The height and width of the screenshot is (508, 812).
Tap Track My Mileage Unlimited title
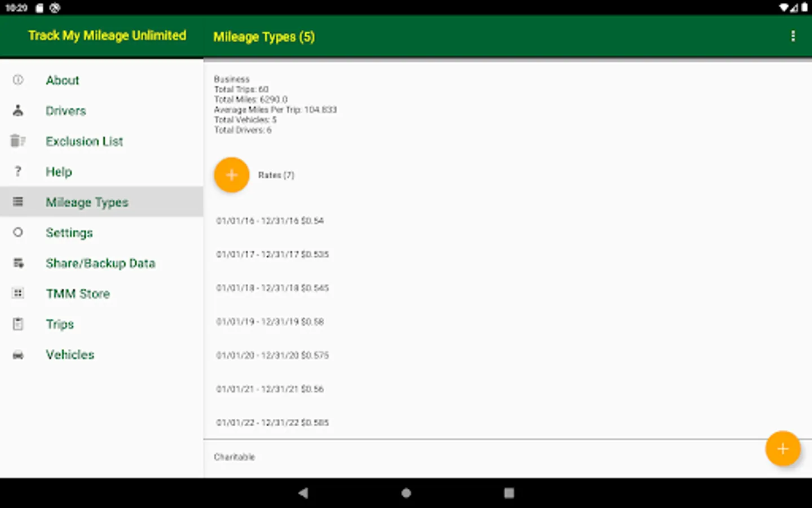[107, 36]
